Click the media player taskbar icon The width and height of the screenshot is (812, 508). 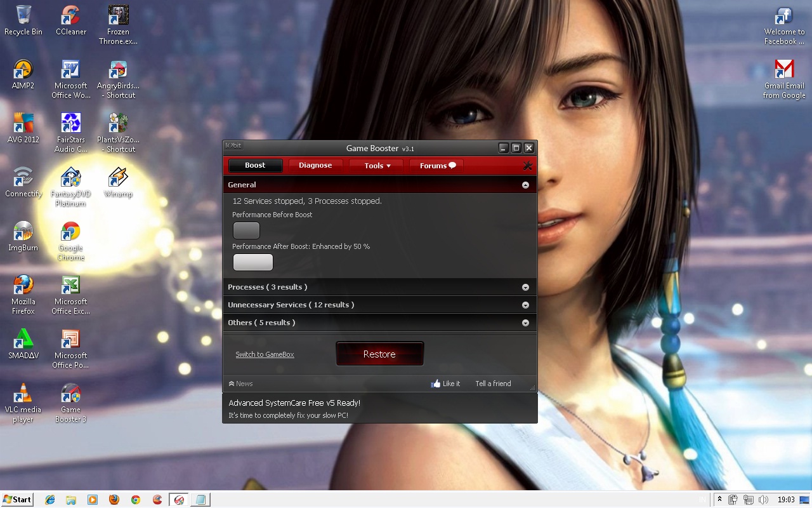pyautogui.click(x=93, y=500)
